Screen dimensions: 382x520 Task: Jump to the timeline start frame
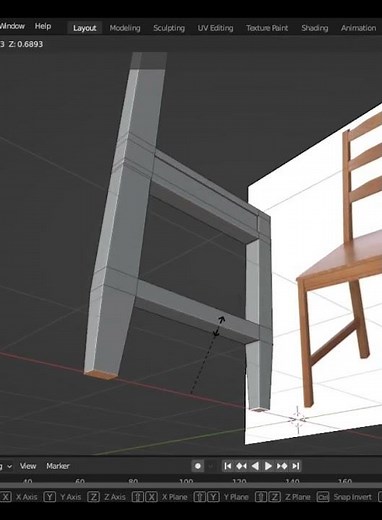click(228, 466)
